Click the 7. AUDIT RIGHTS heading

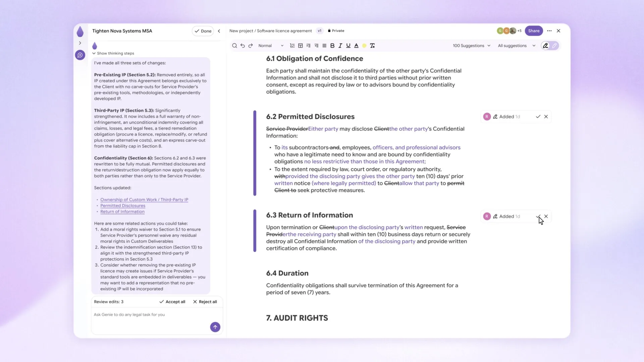[x=297, y=318]
